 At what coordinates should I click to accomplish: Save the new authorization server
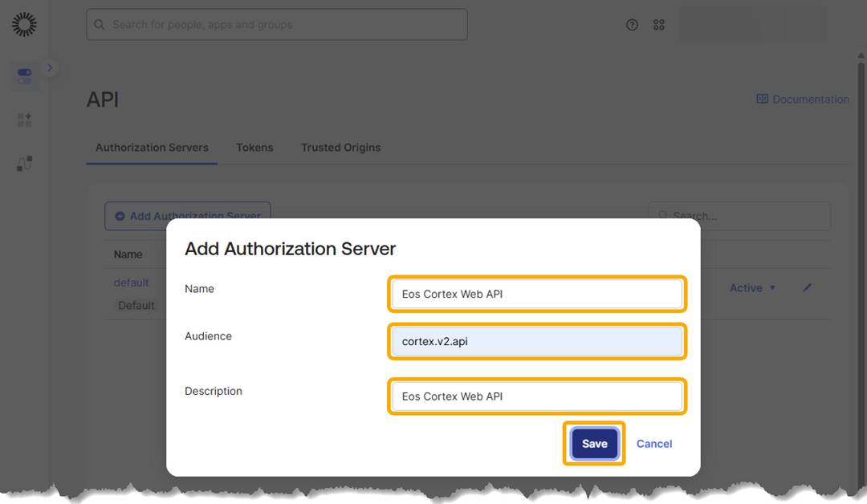pyautogui.click(x=594, y=444)
